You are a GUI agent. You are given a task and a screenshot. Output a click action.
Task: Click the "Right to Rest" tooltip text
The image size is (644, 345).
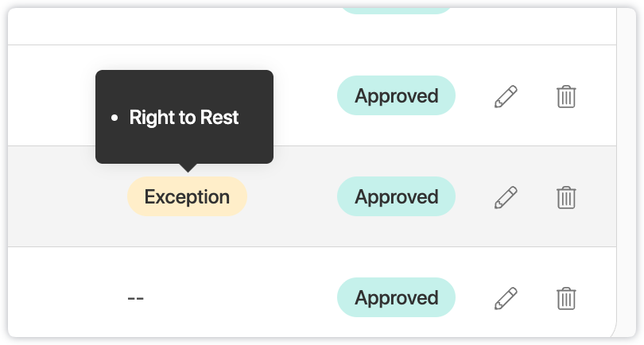tap(184, 118)
